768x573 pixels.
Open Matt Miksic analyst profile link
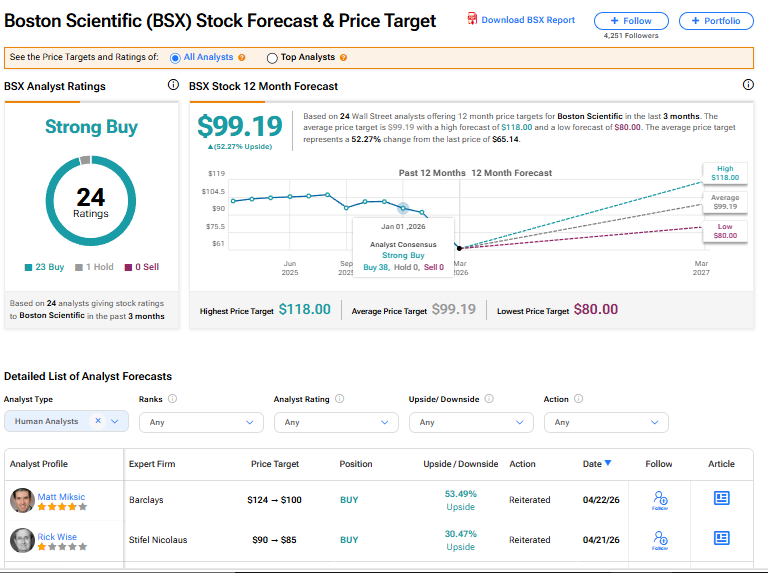(x=61, y=497)
